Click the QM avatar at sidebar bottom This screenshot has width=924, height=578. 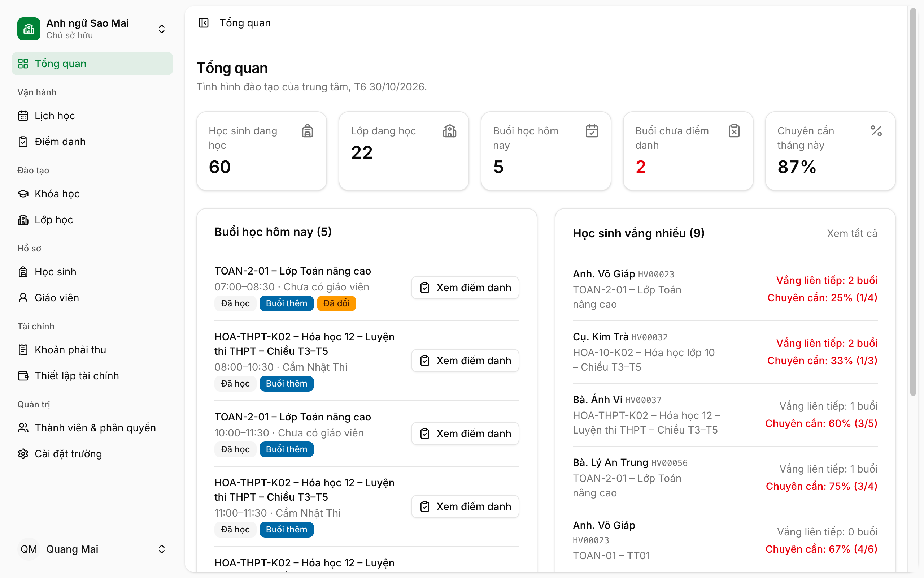point(29,549)
